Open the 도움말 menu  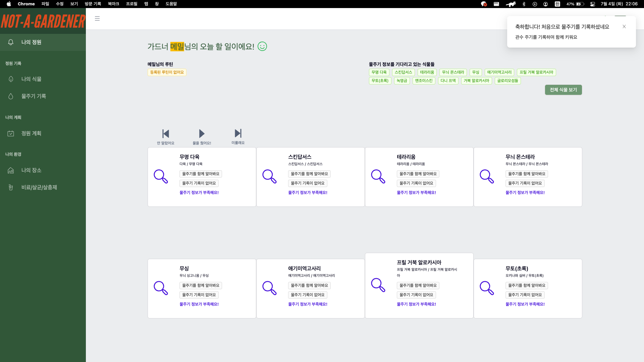pos(171,4)
